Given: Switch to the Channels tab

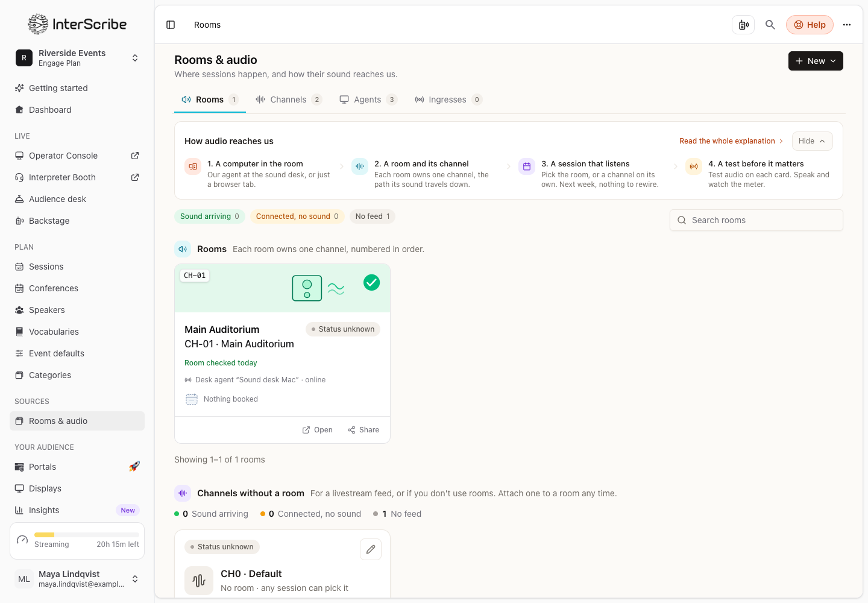Looking at the screenshot, I should click(x=288, y=99).
